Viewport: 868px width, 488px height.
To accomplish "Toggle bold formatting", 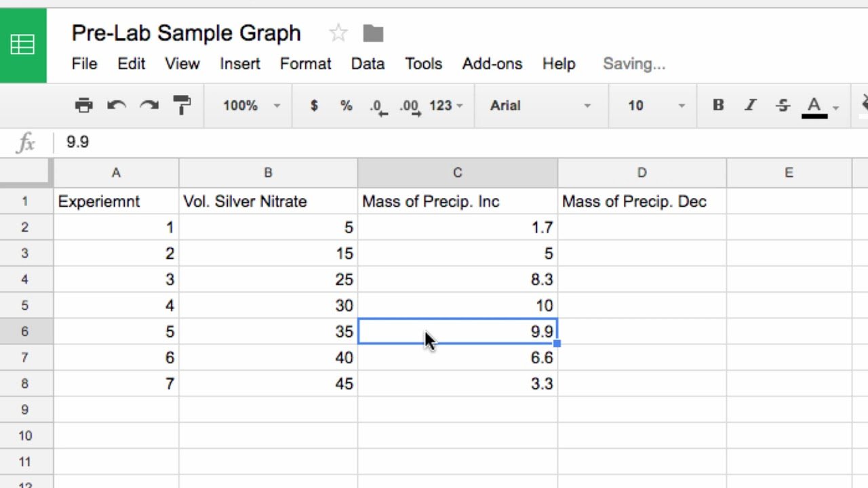I will [x=717, y=105].
